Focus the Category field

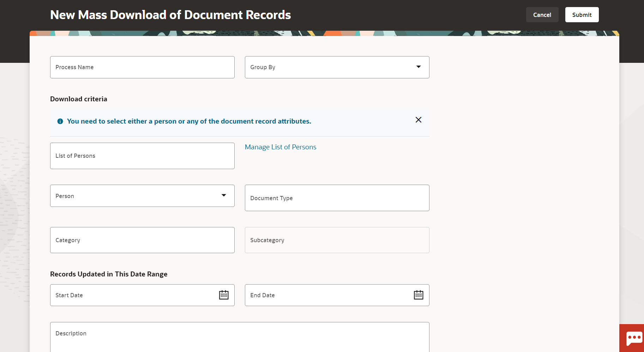coord(142,240)
